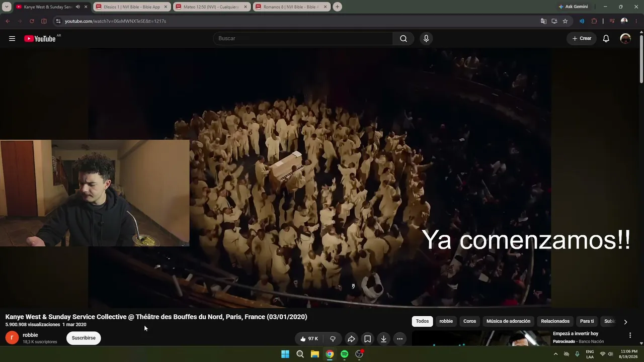Screen dimensions: 644x362
Task: Reload the page in Chrome
Action: tap(32, 21)
